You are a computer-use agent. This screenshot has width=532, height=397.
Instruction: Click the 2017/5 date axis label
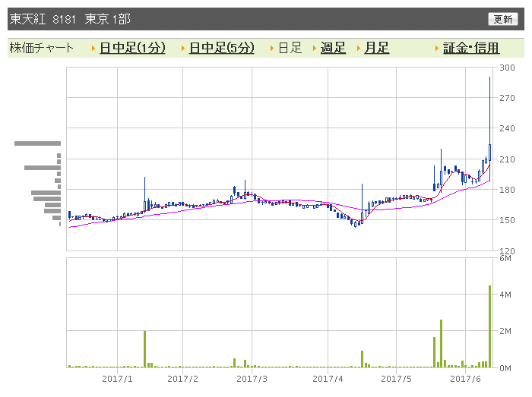pyautogui.click(x=396, y=379)
